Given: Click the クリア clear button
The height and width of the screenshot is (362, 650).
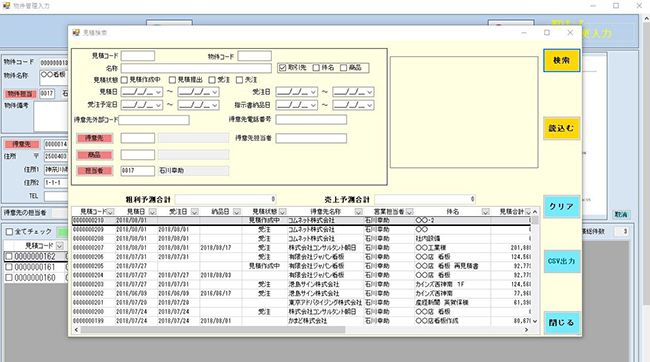Looking at the screenshot, I should pos(562,207).
